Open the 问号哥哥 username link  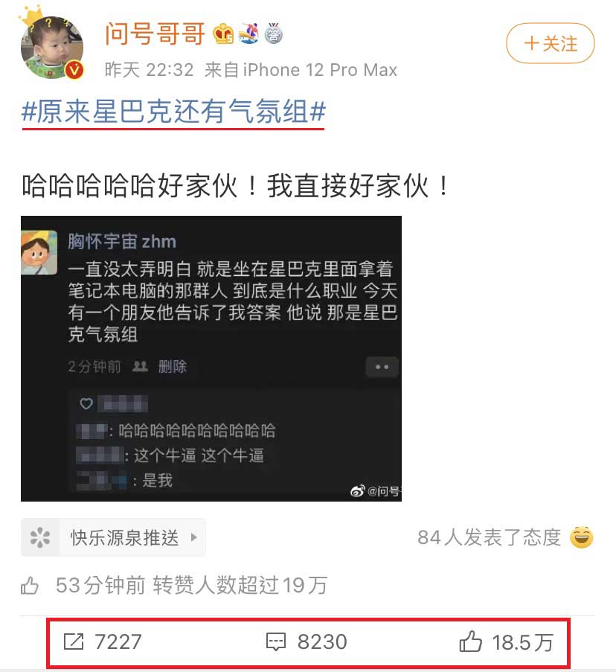click(x=155, y=33)
